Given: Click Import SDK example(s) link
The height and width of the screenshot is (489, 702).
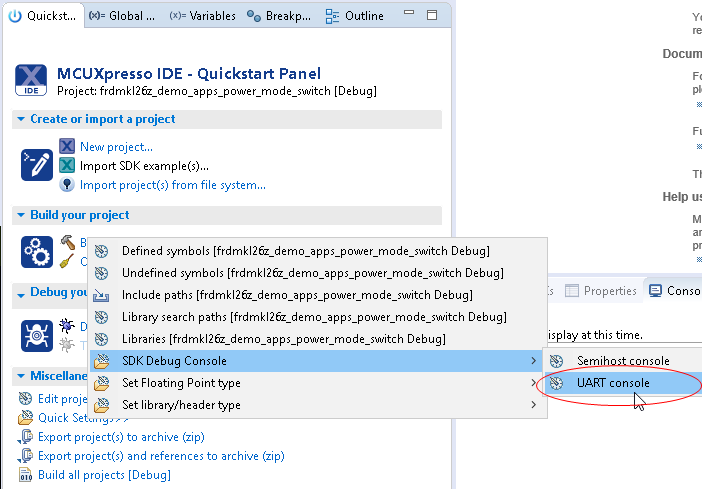Looking at the screenshot, I should (144, 166).
